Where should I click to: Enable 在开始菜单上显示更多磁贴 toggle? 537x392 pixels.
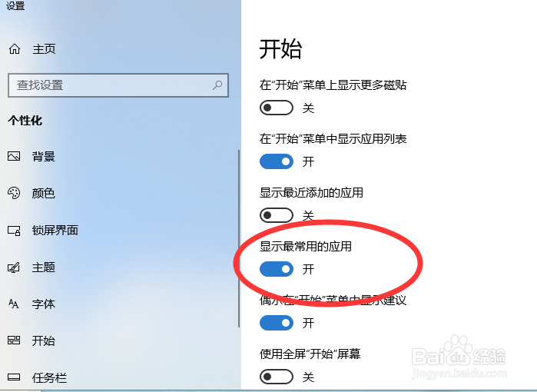coord(277,108)
